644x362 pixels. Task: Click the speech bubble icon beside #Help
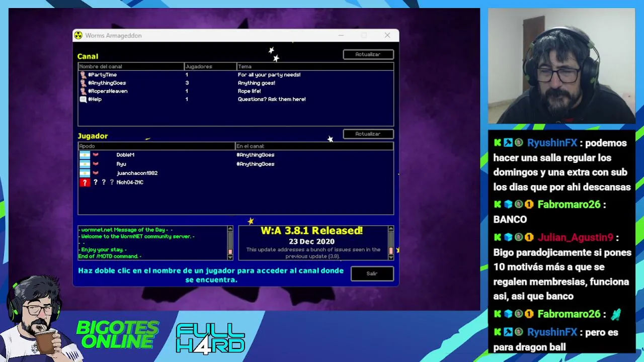click(83, 100)
